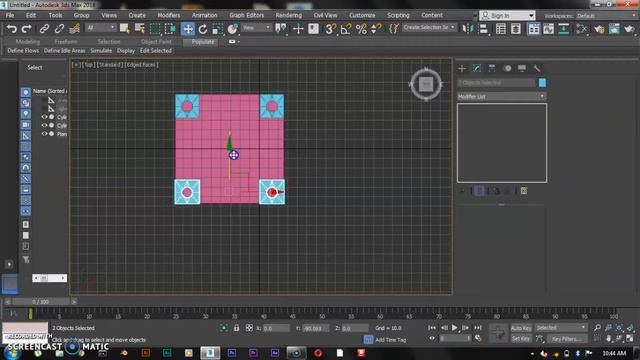
Task: Expand the Modifier List dropdown
Action: [502, 96]
